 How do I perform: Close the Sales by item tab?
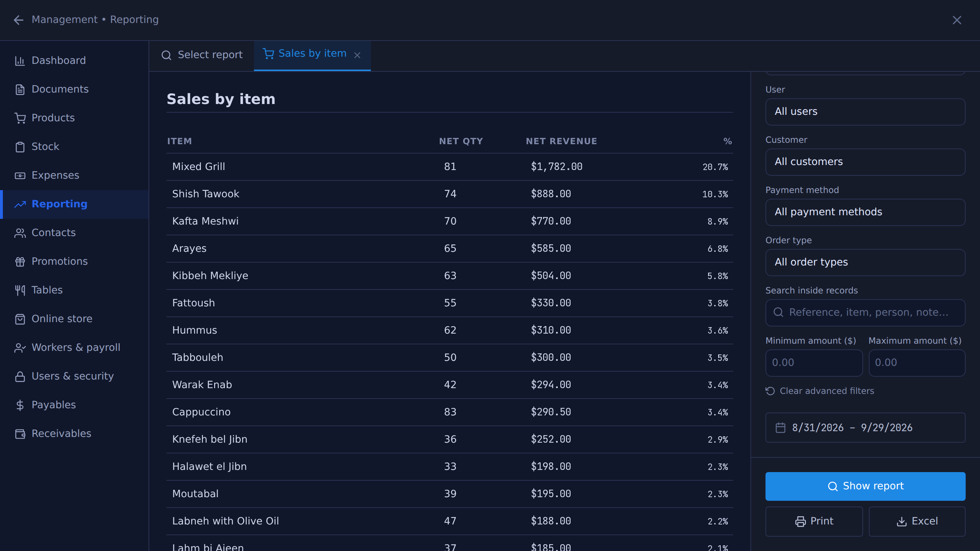(357, 55)
